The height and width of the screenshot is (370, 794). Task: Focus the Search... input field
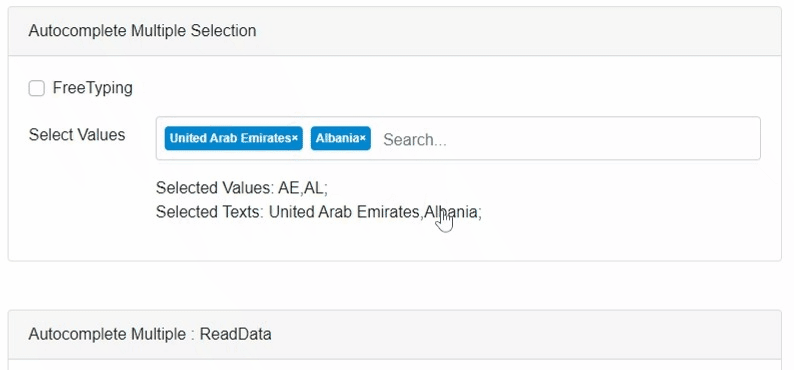pyautogui.click(x=567, y=139)
